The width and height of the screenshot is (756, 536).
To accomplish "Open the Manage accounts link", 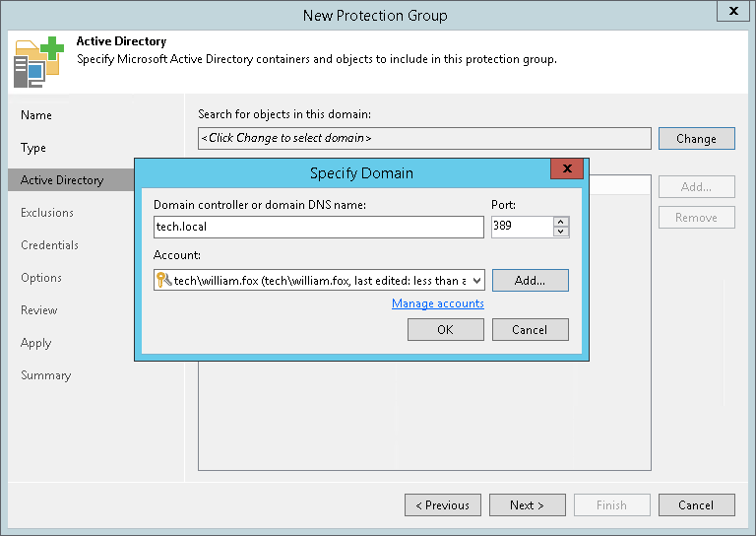I will click(x=438, y=303).
